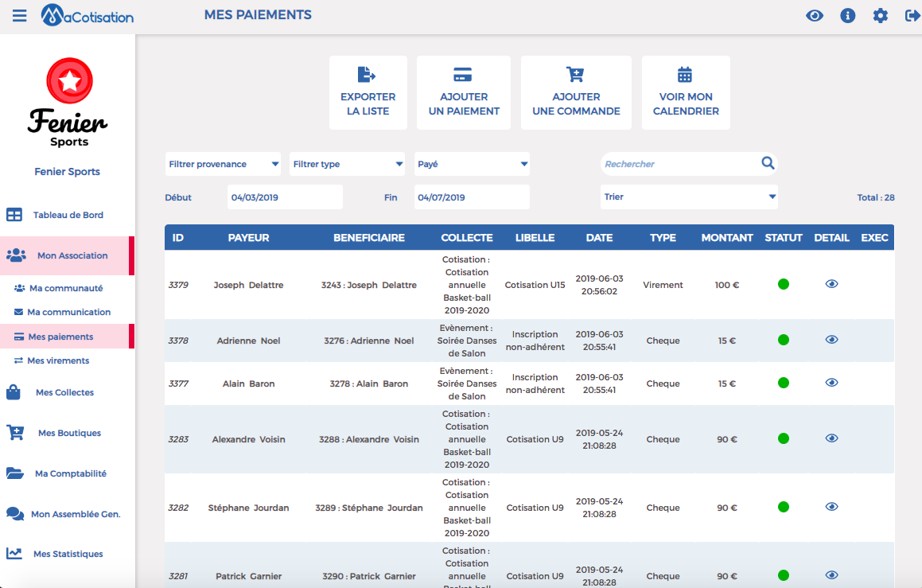Go to Ma communauté

pos(66,288)
